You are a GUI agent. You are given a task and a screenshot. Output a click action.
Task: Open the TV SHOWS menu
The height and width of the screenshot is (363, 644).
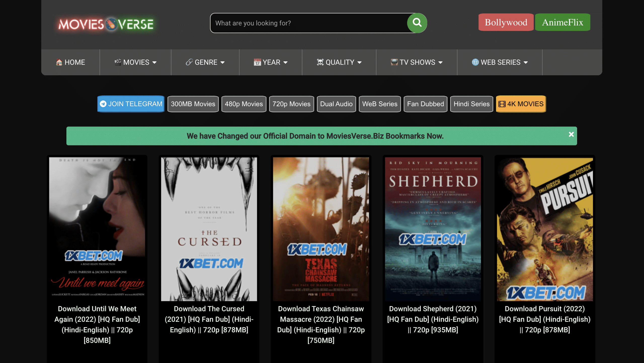click(x=416, y=62)
